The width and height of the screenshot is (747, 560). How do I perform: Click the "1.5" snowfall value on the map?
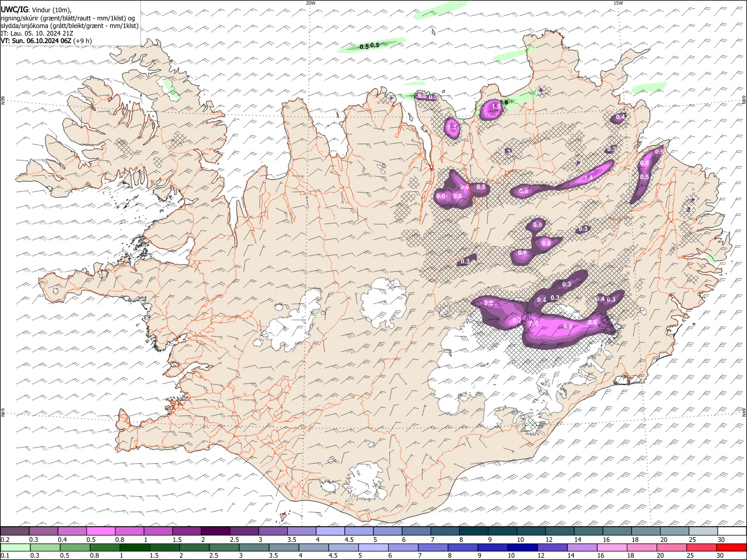pos(497,107)
